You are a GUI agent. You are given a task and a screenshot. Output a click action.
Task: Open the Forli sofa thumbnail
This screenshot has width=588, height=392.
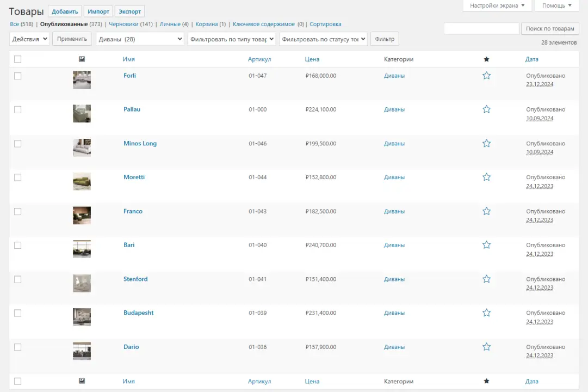point(82,79)
